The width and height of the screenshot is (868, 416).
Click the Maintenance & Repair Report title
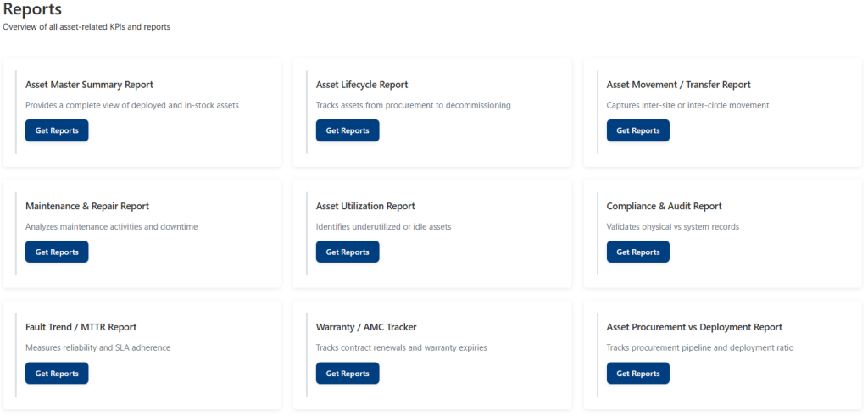[87, 206]
